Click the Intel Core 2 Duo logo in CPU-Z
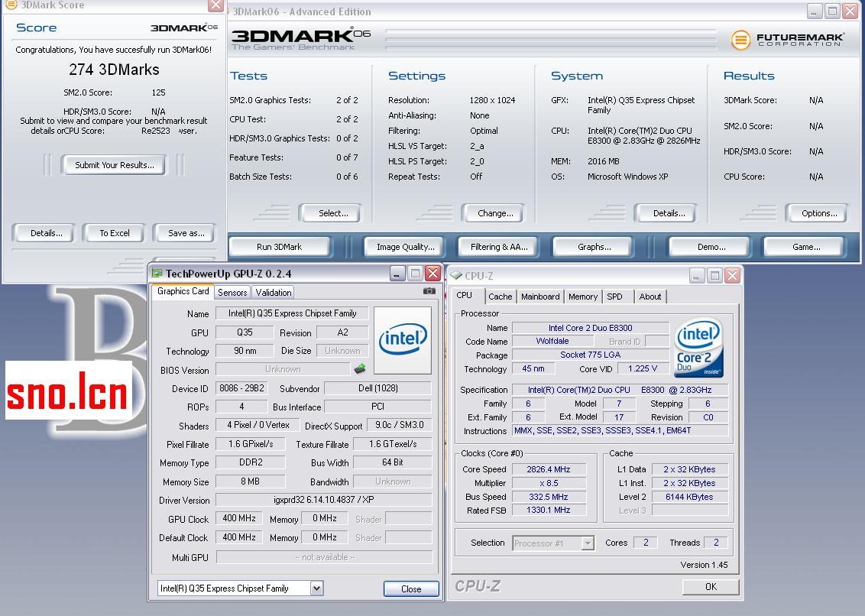The width and height of the screenshot is (865, 616). point(699,347)
